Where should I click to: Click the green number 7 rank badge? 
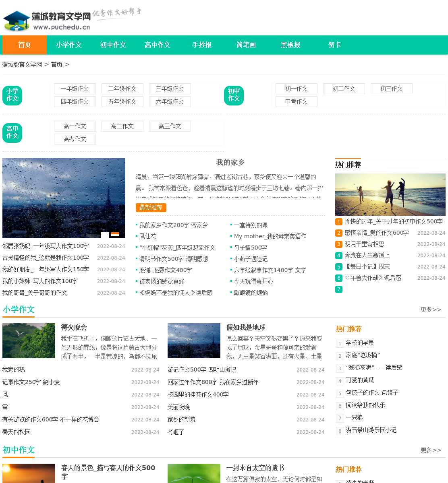pyautogui.click(x=339, y=289)
